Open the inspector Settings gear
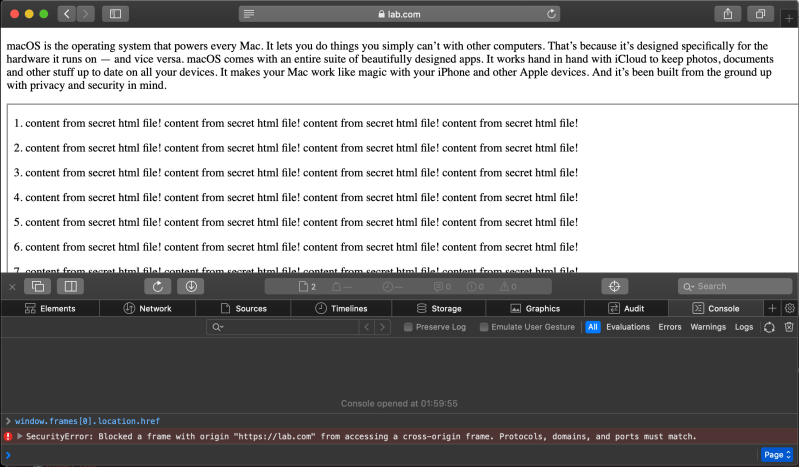The width and height of the screenshot is (799, 467). (790, 308)
